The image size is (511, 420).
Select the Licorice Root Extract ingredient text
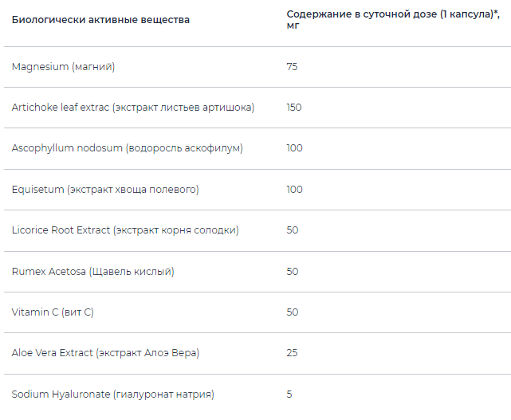[125, 230]
